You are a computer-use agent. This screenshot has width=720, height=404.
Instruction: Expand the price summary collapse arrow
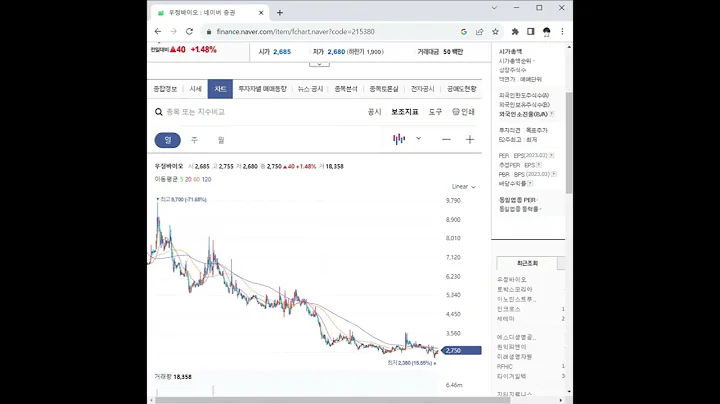pyautogui.click(x=319, y=64)
